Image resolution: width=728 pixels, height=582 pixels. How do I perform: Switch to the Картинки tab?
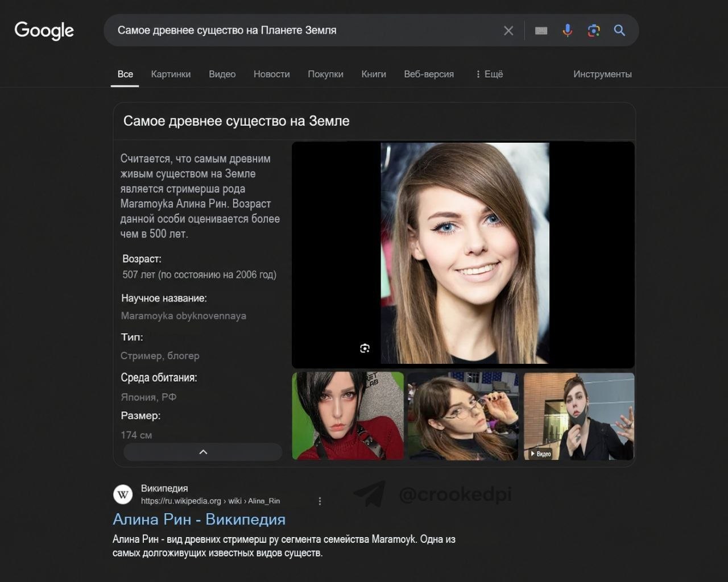pyautogui.click(x=171, y=74)
